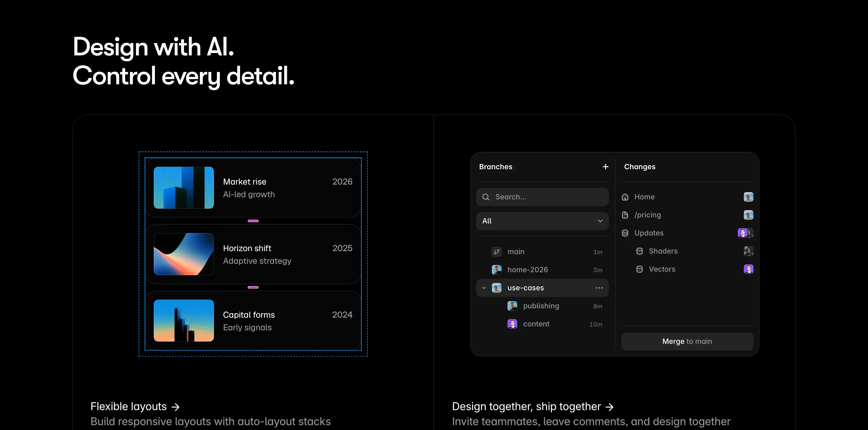The width and height of the screenshot is (868, 430).
Task: Select the content sub-branch
Action: pos(542,324)
